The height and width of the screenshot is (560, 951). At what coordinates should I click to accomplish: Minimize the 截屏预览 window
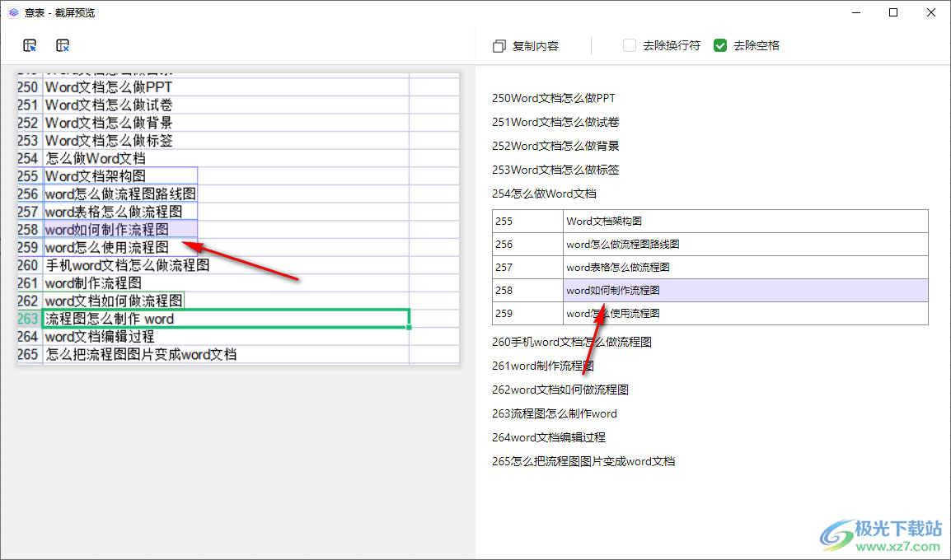pyautogui.click(x=855, y=12)
